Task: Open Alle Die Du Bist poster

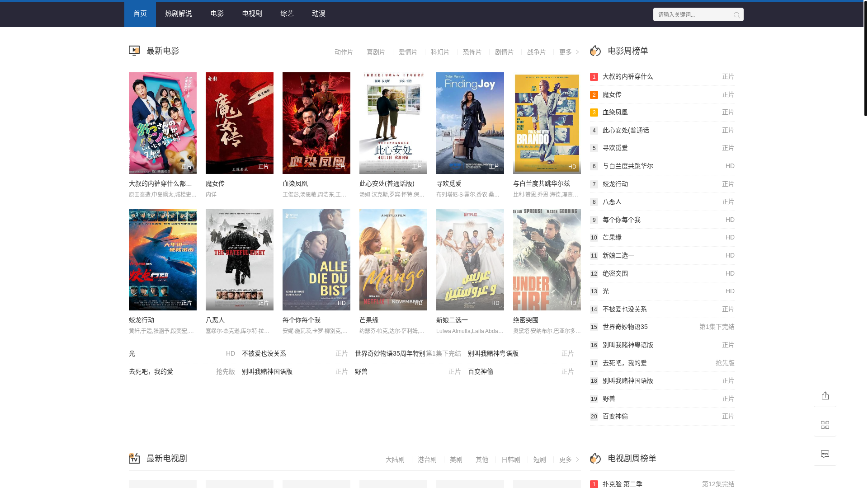Action: (316, 259)
